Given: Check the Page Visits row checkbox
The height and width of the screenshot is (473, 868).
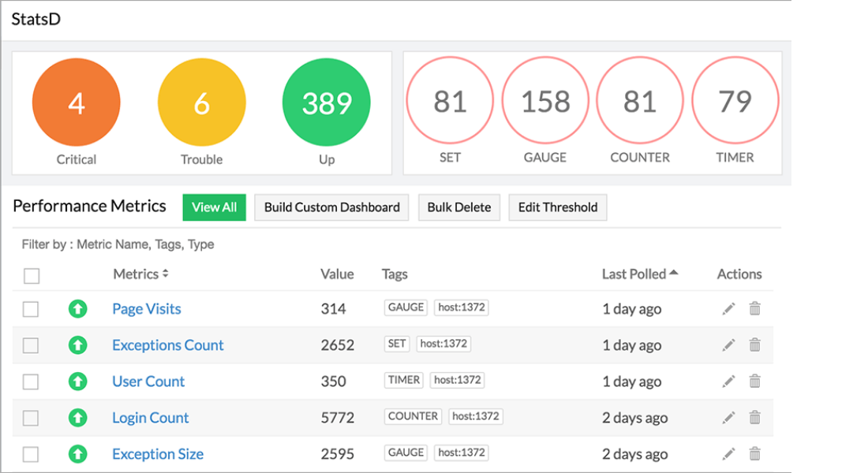Looking at the screenshot, I should [x=31, y=309].
